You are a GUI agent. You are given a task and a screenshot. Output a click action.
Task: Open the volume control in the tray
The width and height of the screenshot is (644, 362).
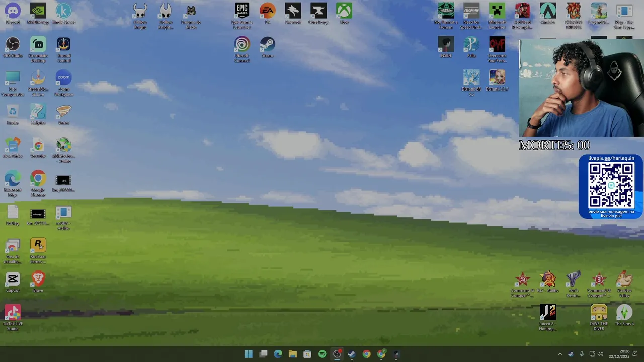pos(600,354)
